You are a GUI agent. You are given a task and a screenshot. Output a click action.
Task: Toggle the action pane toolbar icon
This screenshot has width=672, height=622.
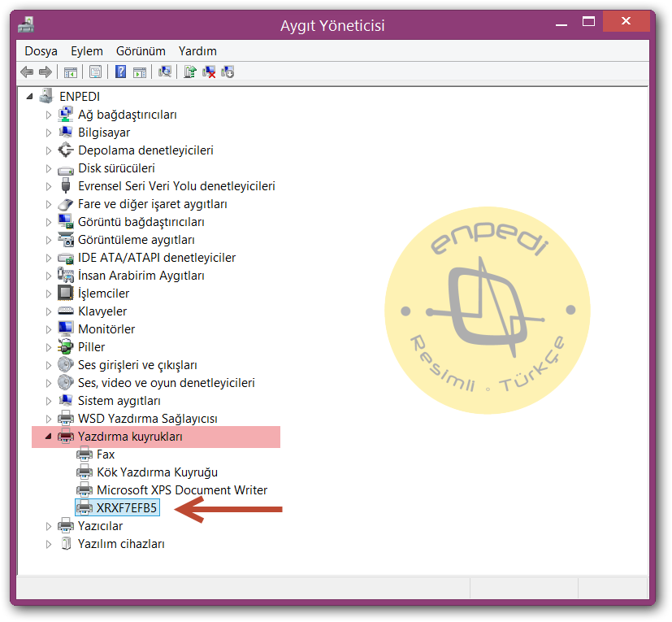(x=139, y=72)
